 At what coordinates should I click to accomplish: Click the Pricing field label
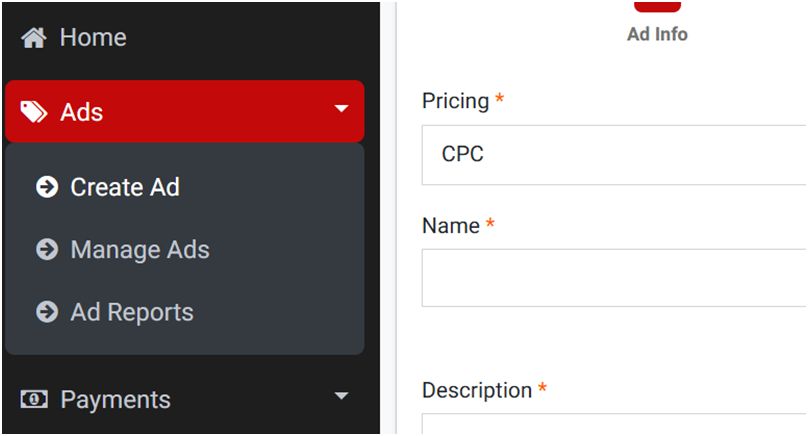click(x=455, y=101)
